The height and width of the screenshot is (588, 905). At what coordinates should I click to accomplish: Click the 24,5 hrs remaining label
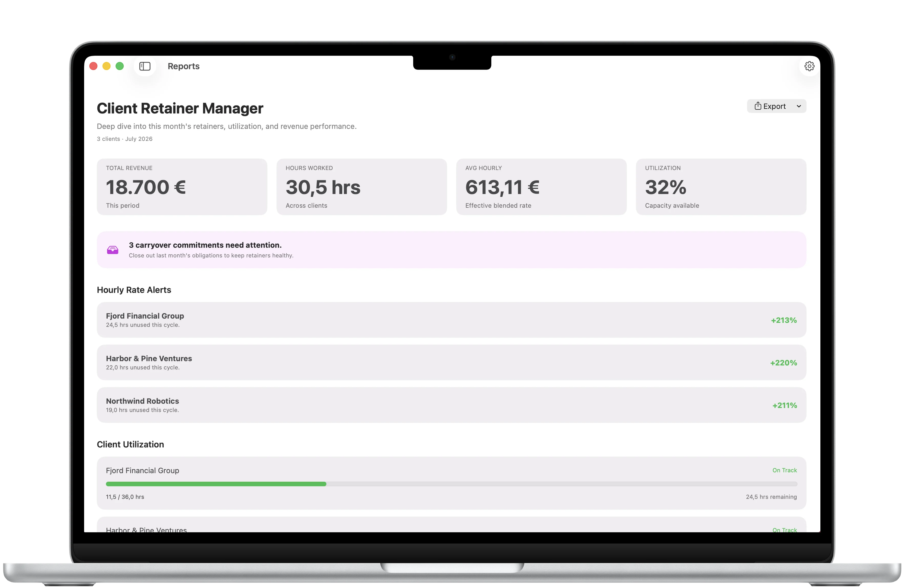pyautogui.click(x=771, y=497)
